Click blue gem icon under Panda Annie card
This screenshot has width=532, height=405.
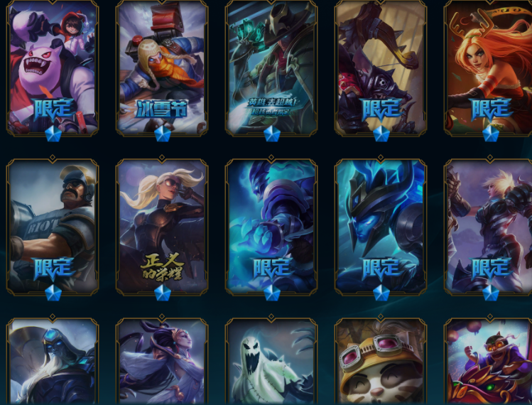(x=53, y=134)
